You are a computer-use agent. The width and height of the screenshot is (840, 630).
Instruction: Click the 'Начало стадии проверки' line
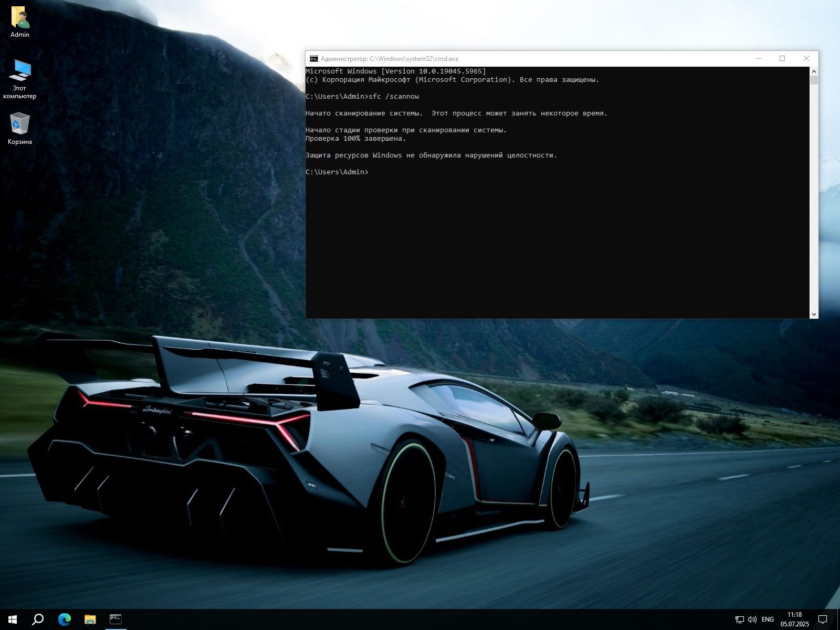click(406, 130)
